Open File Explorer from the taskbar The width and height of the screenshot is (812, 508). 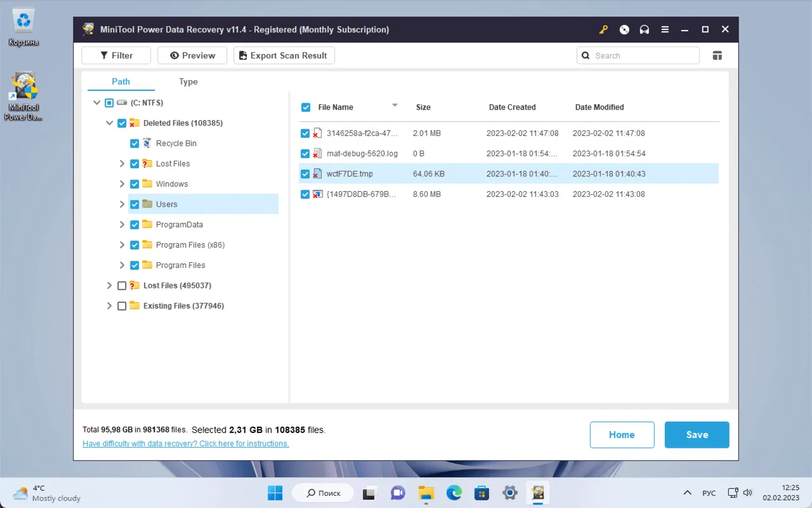425,493
